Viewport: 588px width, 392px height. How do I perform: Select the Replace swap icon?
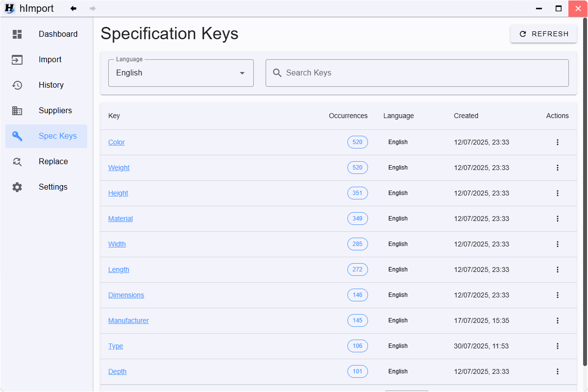17,161
